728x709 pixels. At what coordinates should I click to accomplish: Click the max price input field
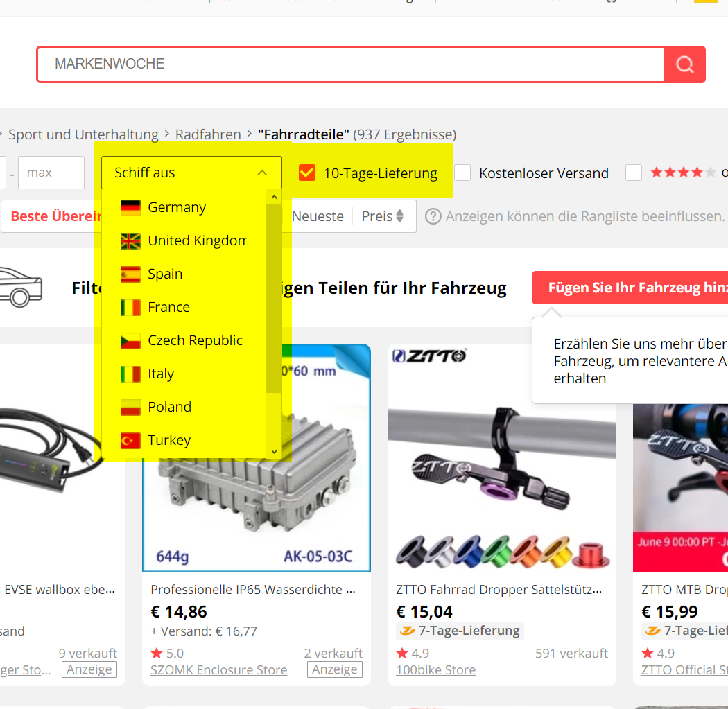pos(51,173)
